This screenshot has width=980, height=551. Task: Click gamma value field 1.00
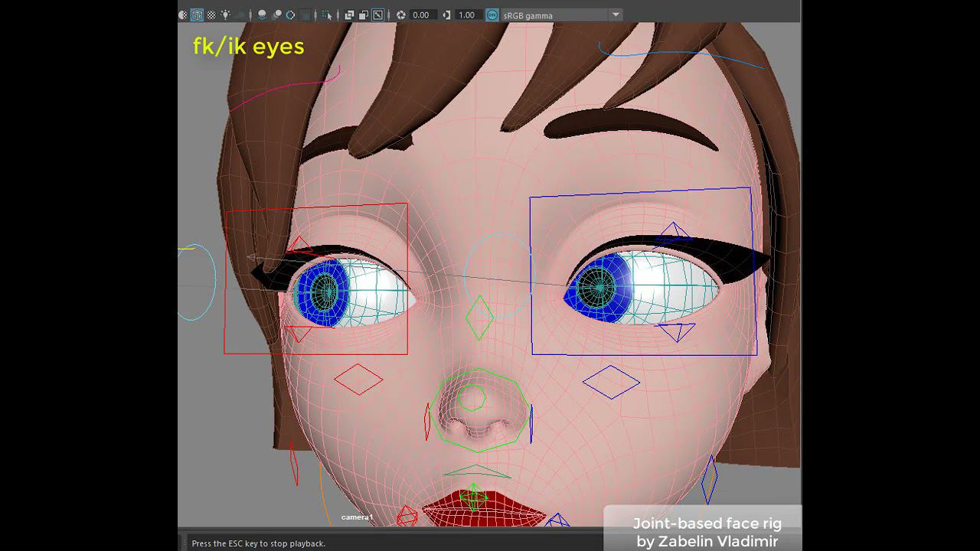pos(468,15)
